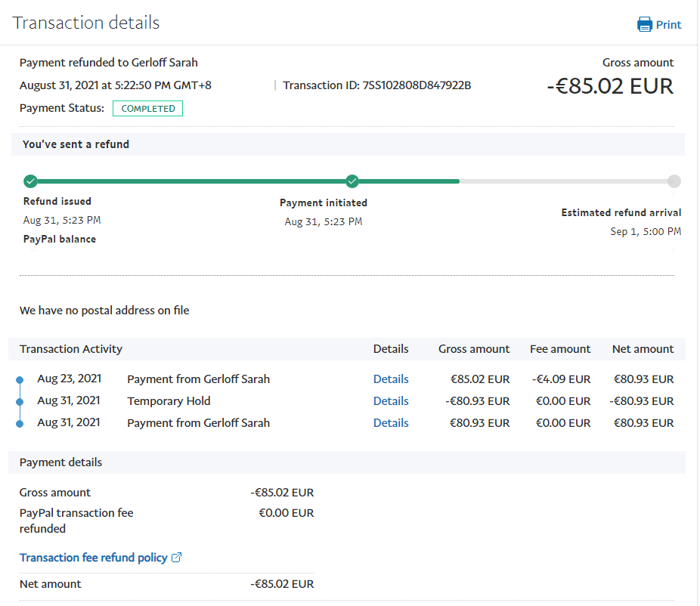Click the timeline dot for Aug 23 payment
Screen dimensions: 700x606
tap(20, 379)
